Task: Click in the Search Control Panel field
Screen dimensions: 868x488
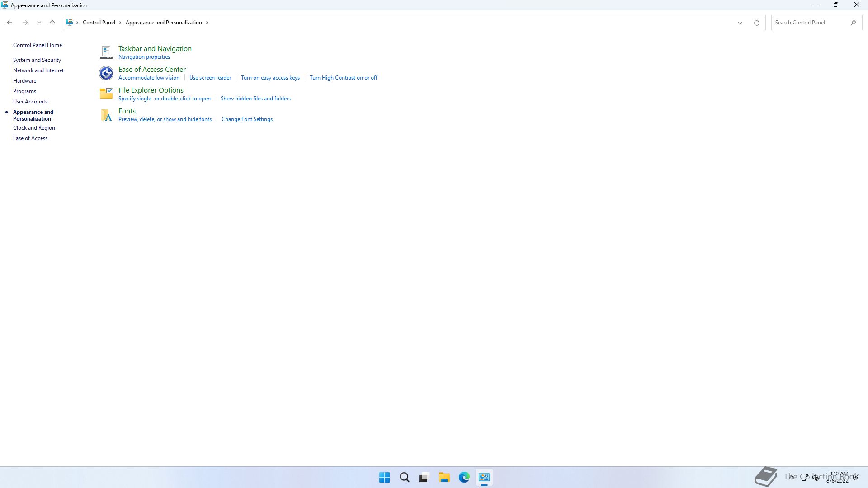Action: [x=809, y=23]
